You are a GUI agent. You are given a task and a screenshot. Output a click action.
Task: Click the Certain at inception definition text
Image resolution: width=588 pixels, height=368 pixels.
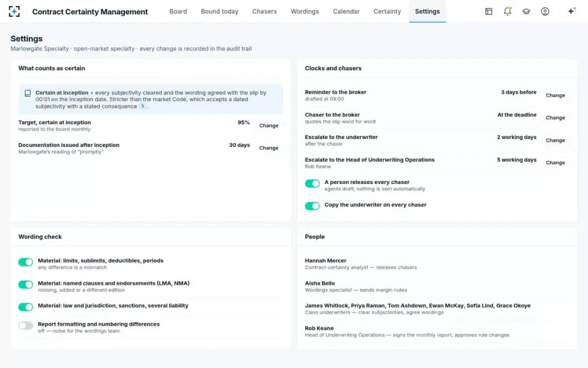151,99
